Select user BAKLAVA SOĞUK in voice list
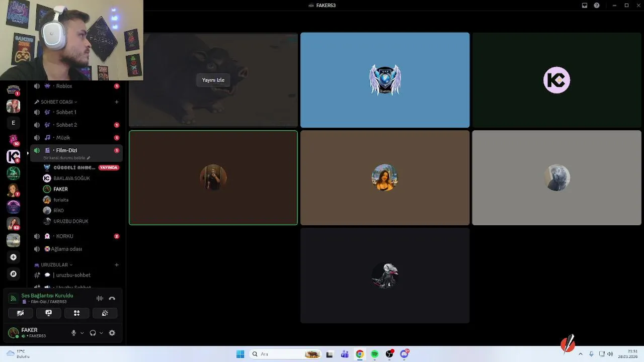644x362 pixels. pos(71,178)
